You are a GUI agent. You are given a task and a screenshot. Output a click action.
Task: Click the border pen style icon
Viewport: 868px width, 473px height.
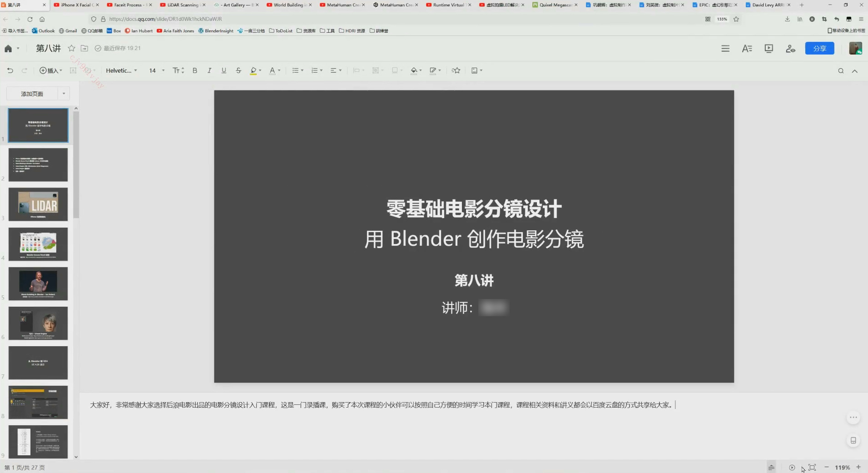click(x=433, y=70)
